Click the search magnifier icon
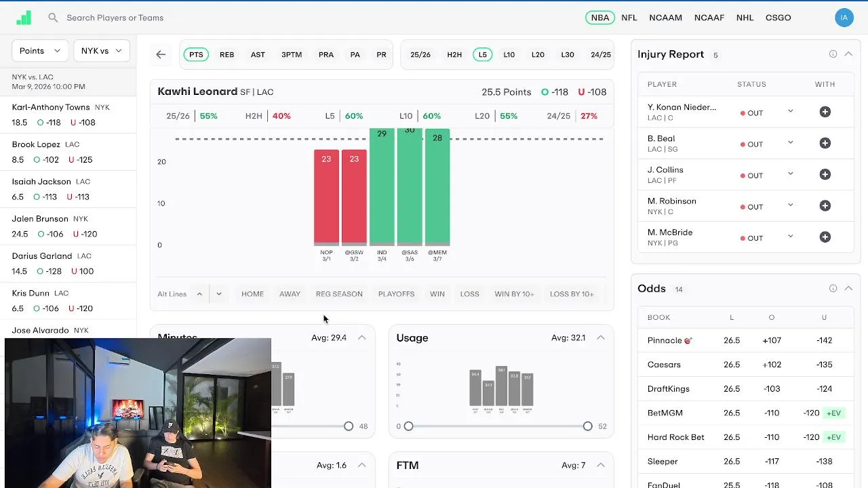 coord(53,18)
